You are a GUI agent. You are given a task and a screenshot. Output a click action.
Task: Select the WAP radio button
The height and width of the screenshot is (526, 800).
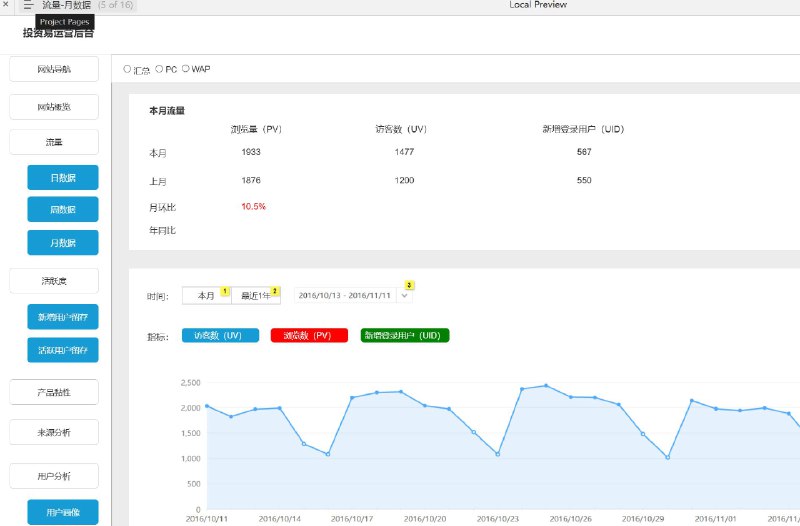click(x=186, y=68)
